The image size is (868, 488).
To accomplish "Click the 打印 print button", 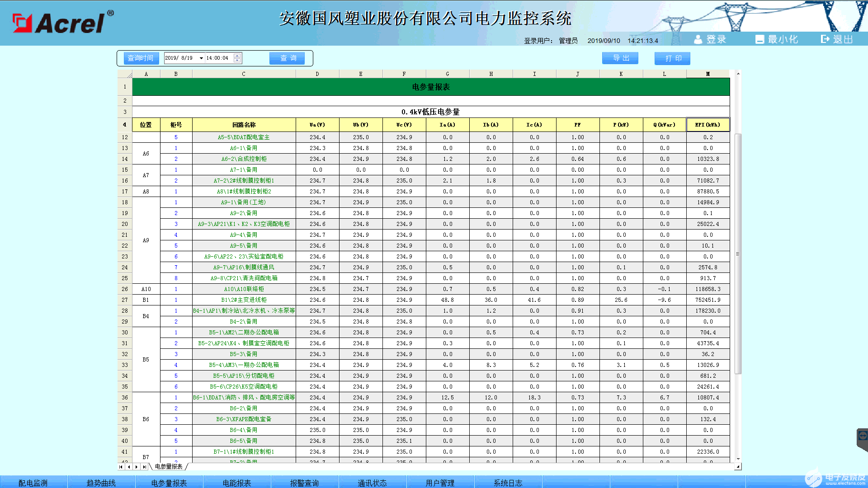I will point(672,58).
